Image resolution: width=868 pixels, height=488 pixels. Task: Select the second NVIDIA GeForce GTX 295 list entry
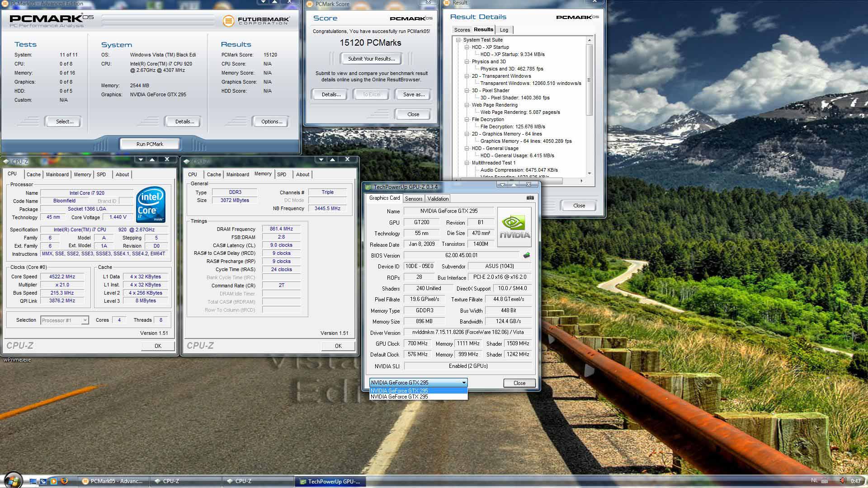point(418,397)
